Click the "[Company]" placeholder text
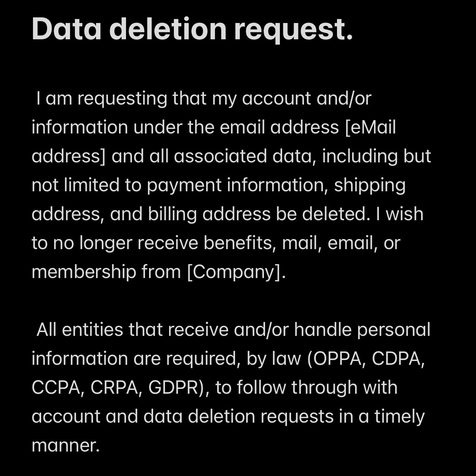 tap(234, 272)
